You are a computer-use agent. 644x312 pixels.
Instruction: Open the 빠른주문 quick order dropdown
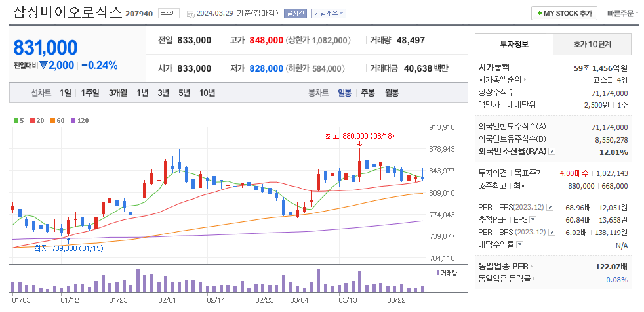tap(624, 13)
